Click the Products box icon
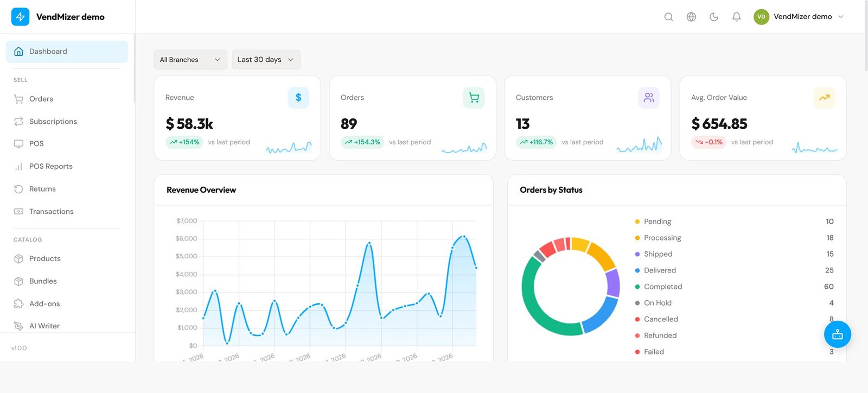Viewport: 868px width, 393px height. tap(18, 259)
